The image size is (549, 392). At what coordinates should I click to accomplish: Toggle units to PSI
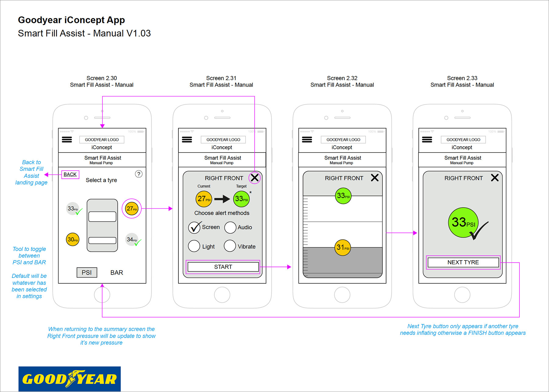[x=87, y=272]
